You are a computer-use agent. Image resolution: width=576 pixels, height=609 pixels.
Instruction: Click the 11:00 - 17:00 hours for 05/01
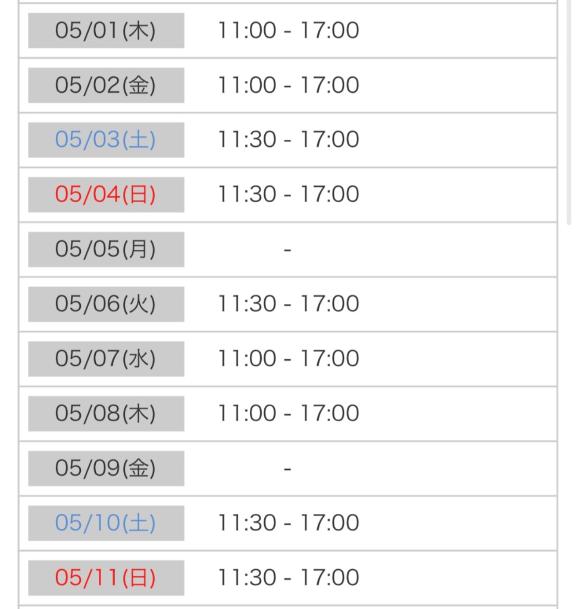click(x=289, y=30)
